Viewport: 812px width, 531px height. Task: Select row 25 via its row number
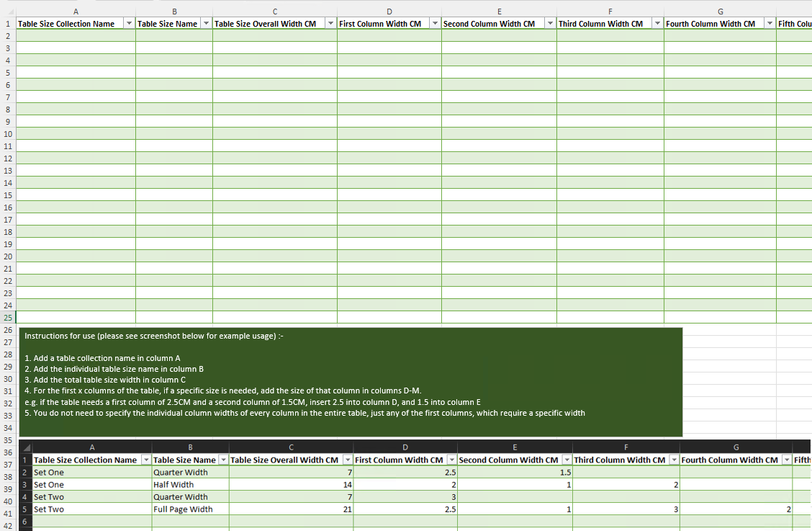8,317
